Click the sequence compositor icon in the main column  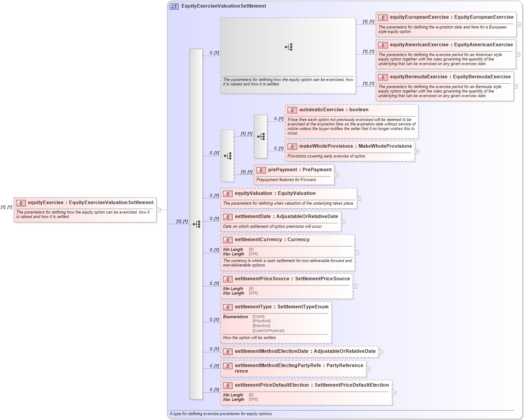pos(196,224)
